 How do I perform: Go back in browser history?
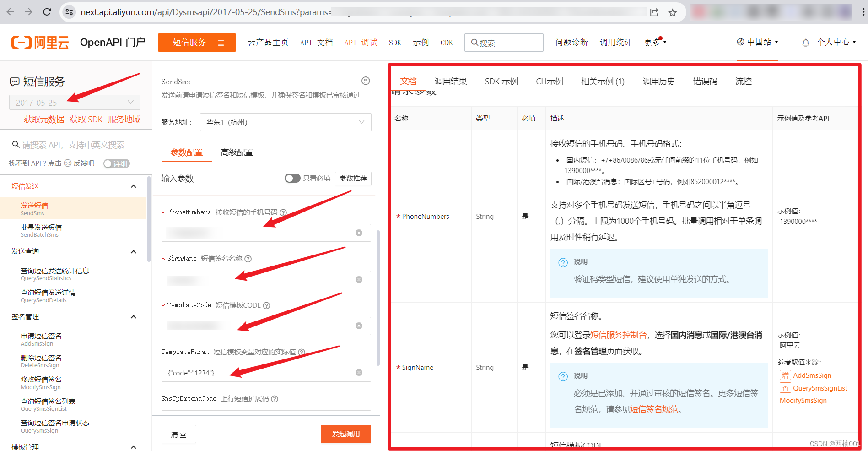(10, 12)
